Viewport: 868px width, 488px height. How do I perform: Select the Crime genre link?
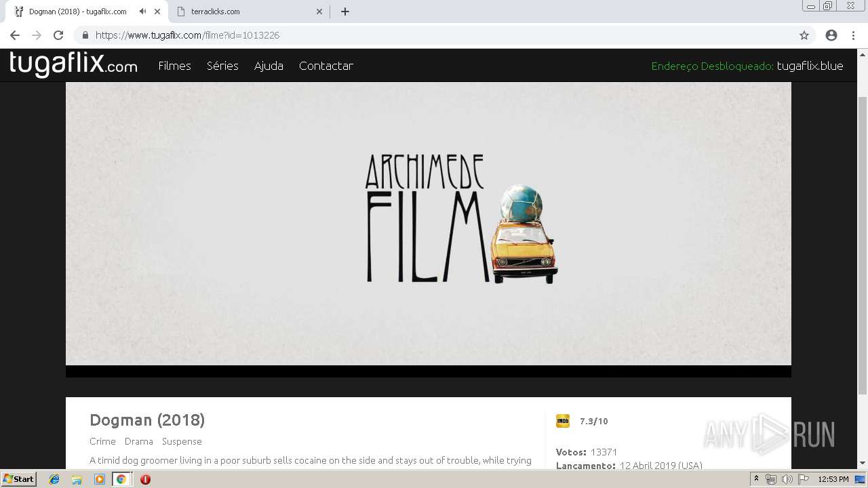tap(102, 441)
